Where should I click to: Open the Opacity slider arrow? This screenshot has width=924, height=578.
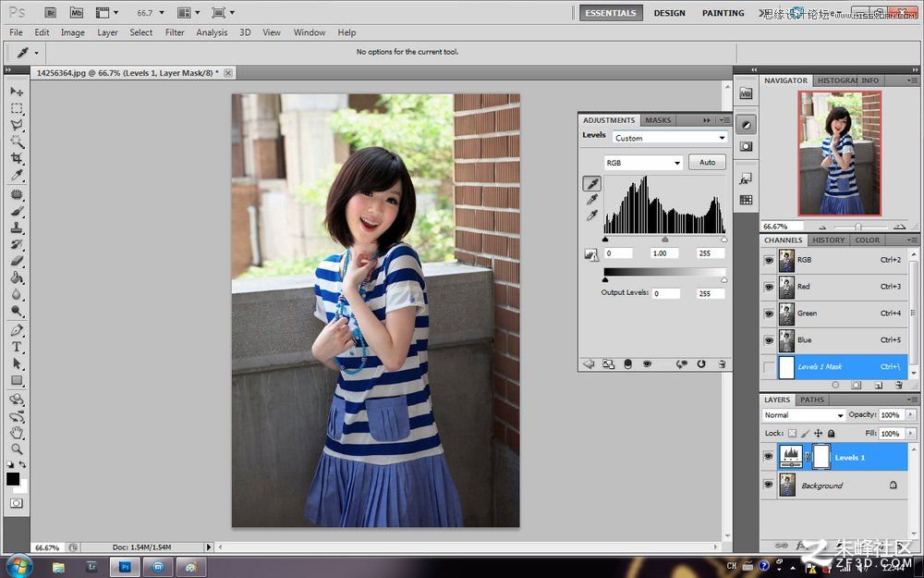(x=910, y=414)
